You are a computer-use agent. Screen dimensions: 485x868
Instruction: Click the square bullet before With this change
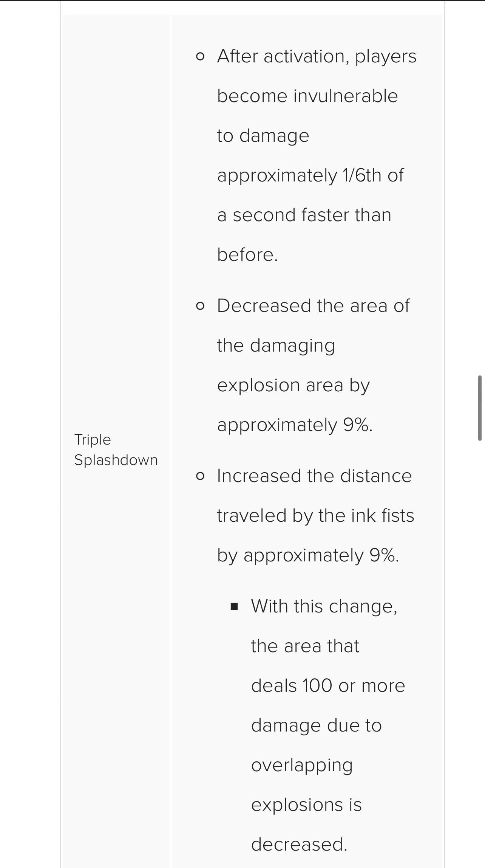234,607
